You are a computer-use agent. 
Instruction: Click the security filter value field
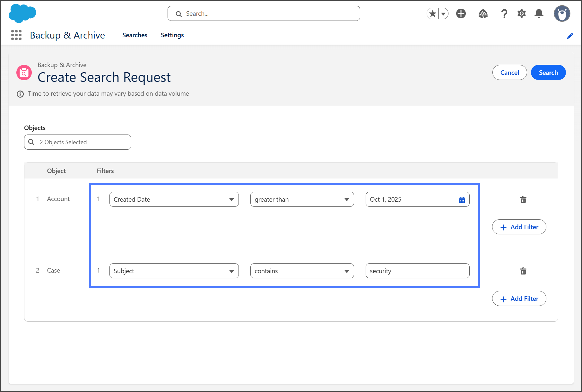[417, 271]
